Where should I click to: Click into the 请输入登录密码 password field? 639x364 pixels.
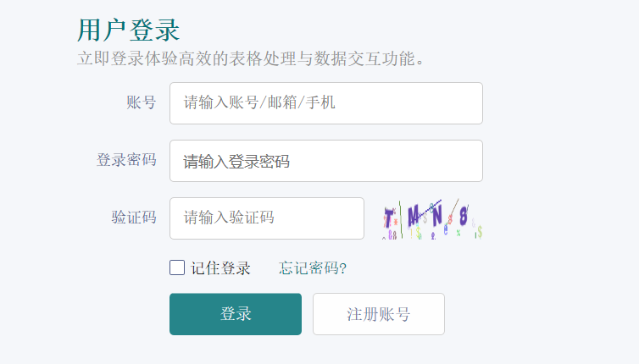[325, 161]
